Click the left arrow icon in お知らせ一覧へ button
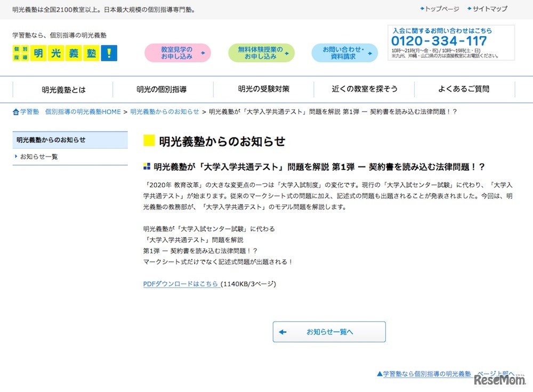The image size is (533, 392). click(x=282, y=332)
